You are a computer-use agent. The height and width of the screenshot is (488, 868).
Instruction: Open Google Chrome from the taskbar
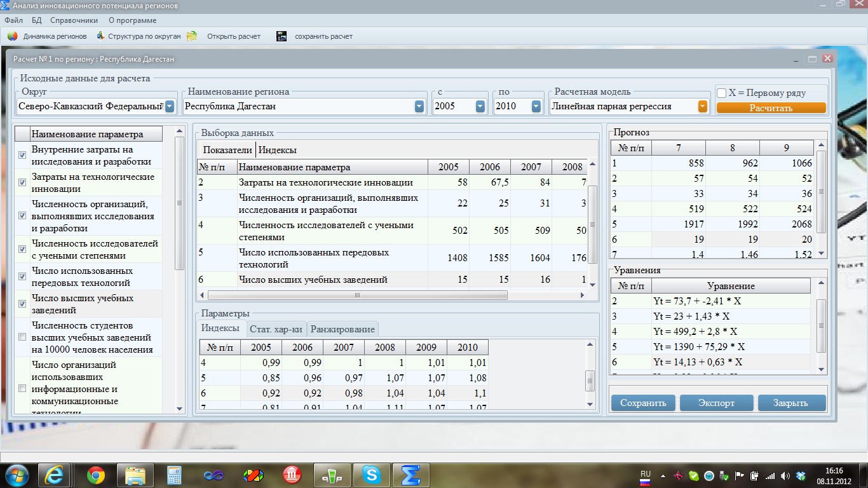tap(96, 473)
